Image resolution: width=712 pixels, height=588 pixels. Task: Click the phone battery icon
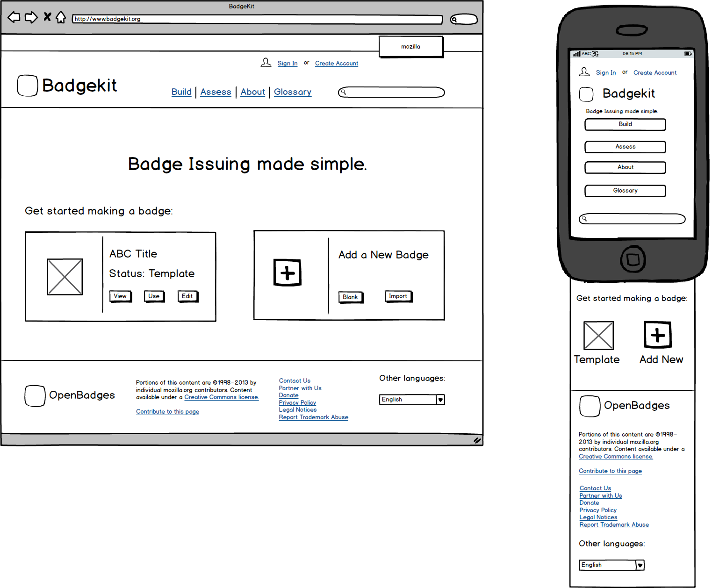688,54
